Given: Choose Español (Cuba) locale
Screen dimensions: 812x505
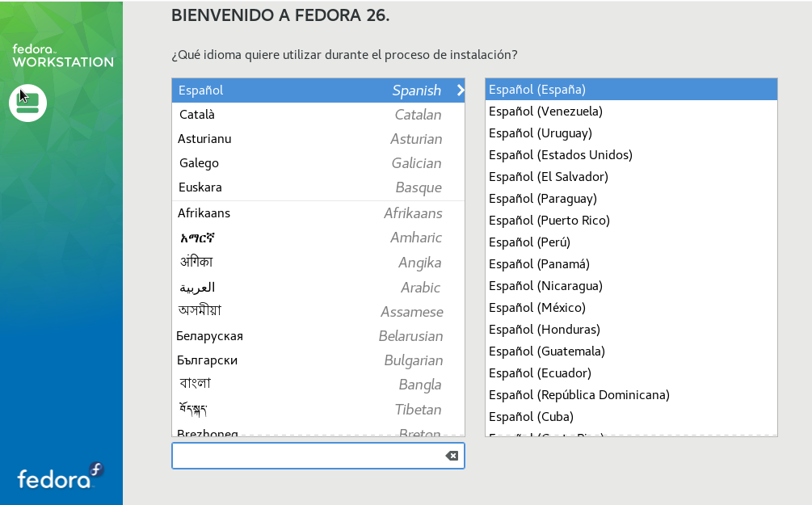Looking at the screenshot, I should point(630,417).
